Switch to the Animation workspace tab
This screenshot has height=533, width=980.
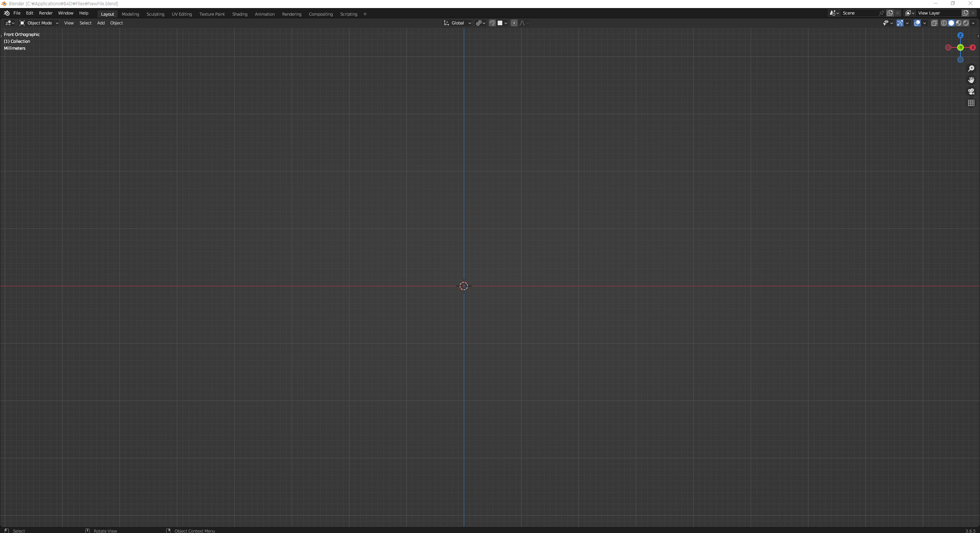pos(265,14)
